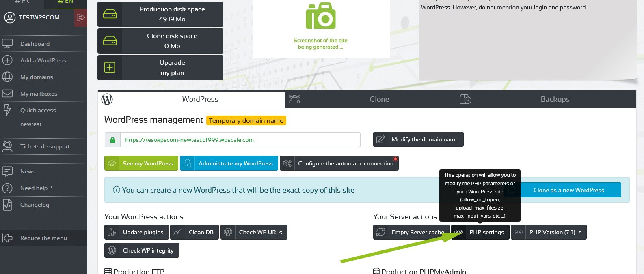Open the Backups tab

pos(554,99)
